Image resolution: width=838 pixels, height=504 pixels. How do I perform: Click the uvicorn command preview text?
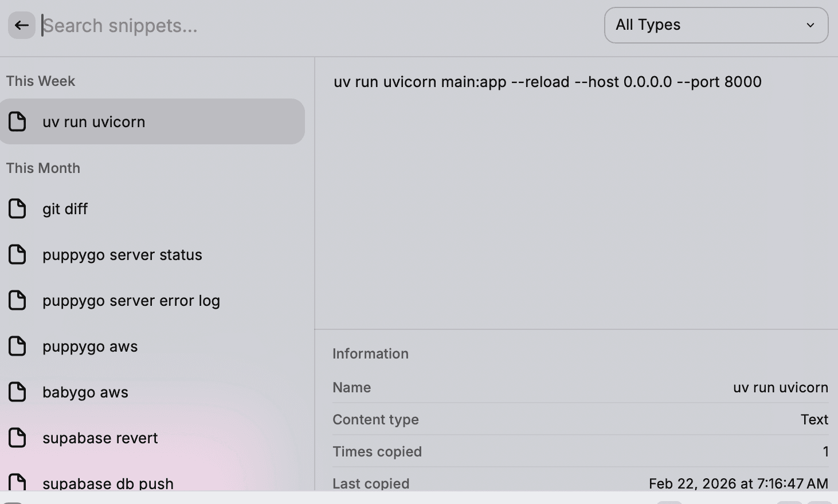pos(547,82)
